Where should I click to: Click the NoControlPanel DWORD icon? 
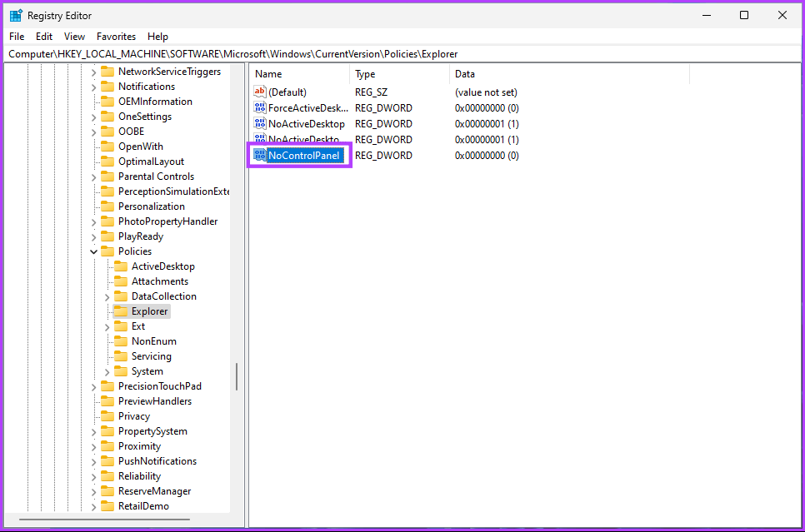(260, 155)
